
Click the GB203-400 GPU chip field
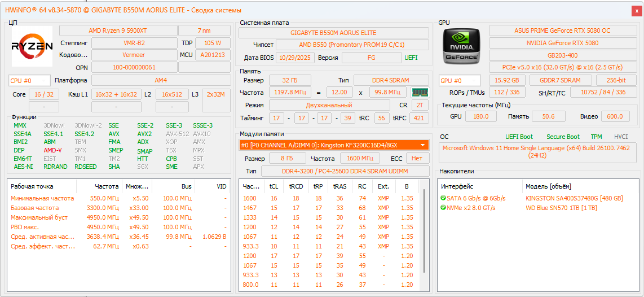coord(562,55)
